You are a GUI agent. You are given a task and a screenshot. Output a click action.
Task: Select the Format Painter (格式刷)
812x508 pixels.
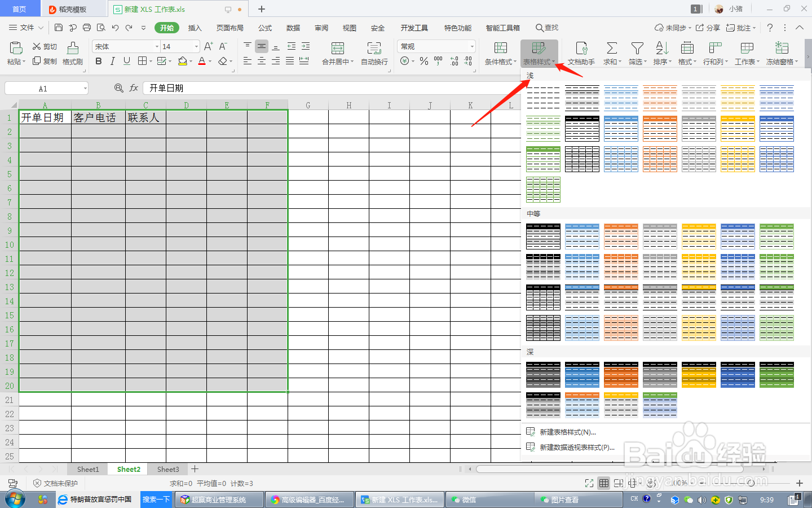coord(73,54)
